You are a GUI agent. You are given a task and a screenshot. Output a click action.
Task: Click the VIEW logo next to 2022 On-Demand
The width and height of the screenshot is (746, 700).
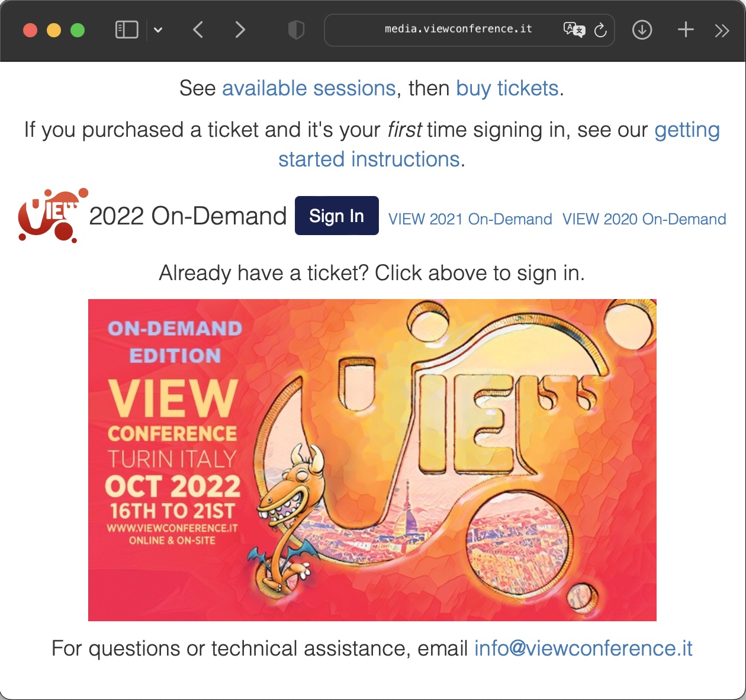(53, 216)
